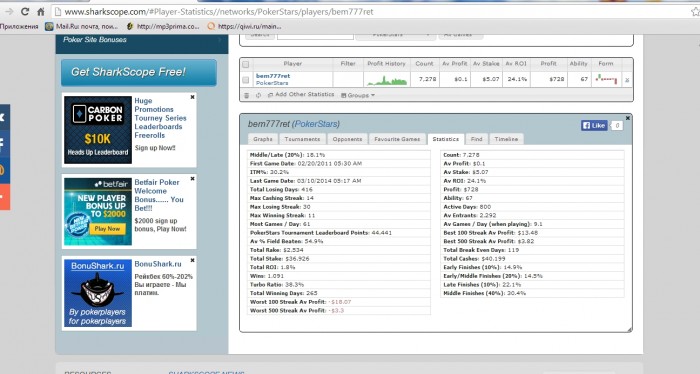The image size is (700, 374).
Task: Click the refresh icon below the table
Action: (258, 95)
